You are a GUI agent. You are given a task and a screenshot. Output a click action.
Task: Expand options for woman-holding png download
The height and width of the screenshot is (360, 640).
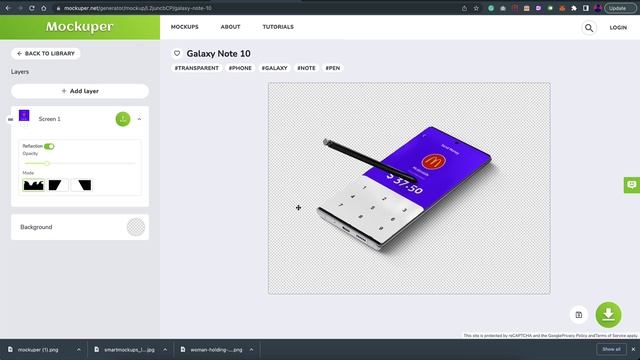pos(251,350)
